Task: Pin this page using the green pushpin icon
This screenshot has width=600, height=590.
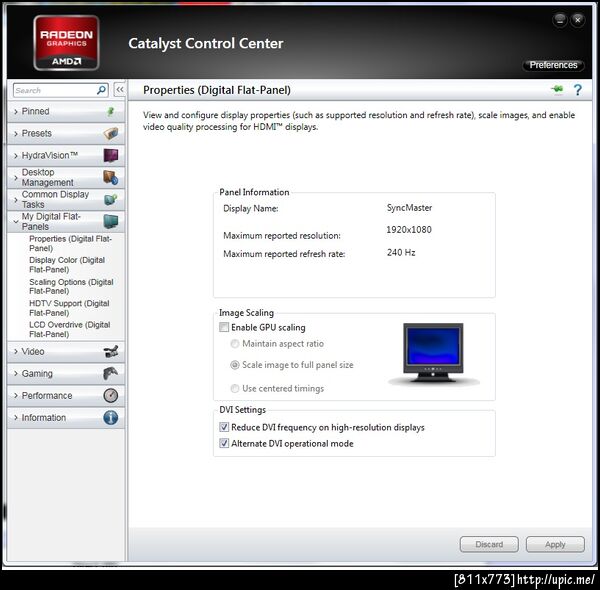Action: pyautogui.click(x=558, y=90)
